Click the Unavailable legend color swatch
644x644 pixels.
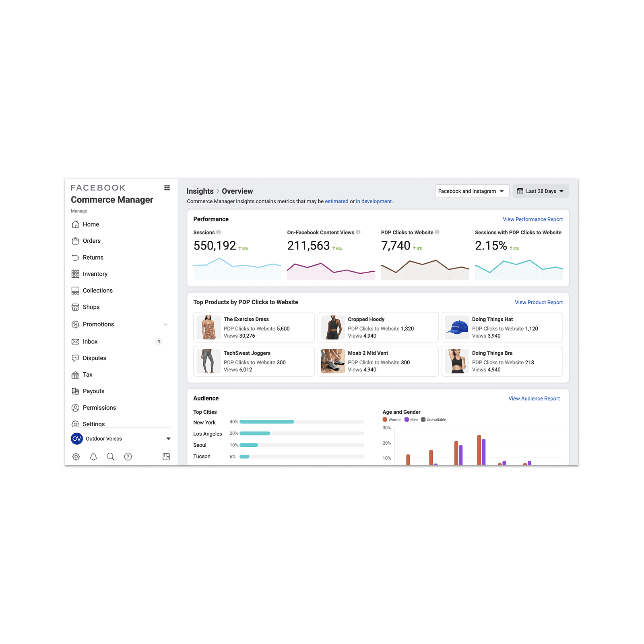(x=423, y=419)
